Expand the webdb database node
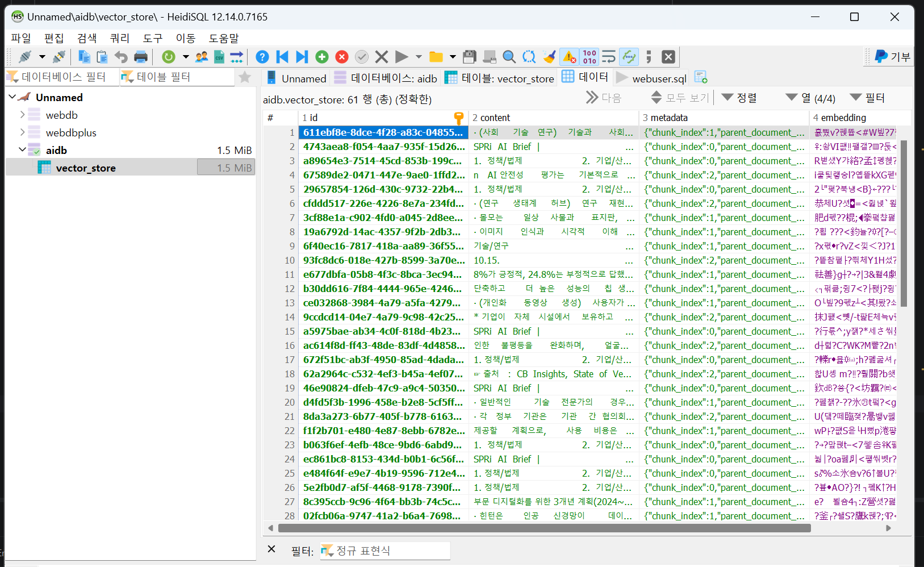The image size is (924, 567). (x=22, y=115)
